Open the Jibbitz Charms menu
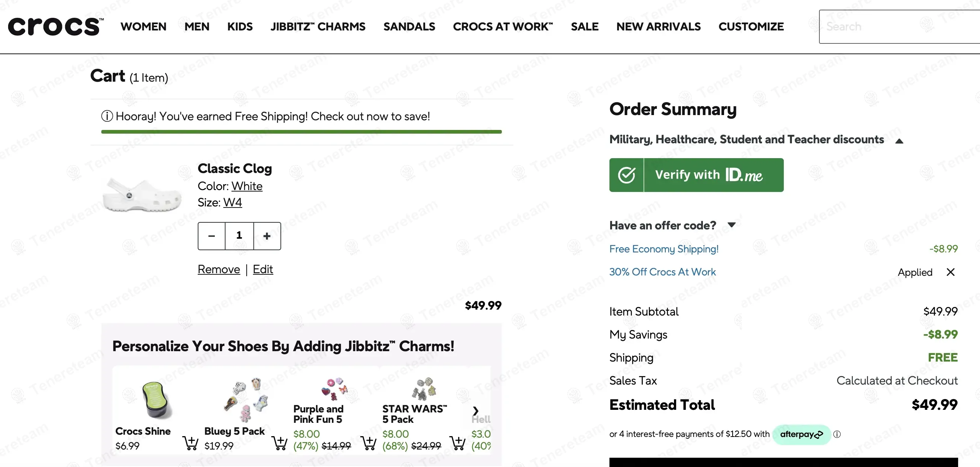Screen dimensions: 980x467 pyautogui.click(x=318, y=27)
